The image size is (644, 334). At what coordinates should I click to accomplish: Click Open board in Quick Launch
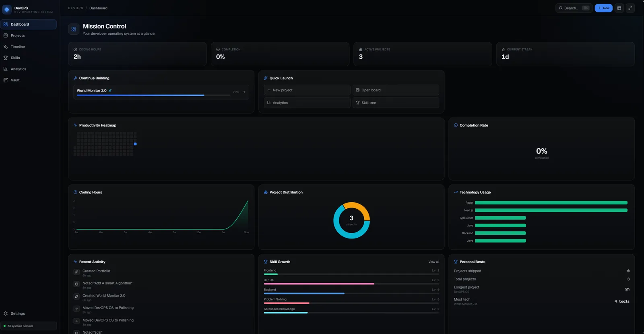396,90
